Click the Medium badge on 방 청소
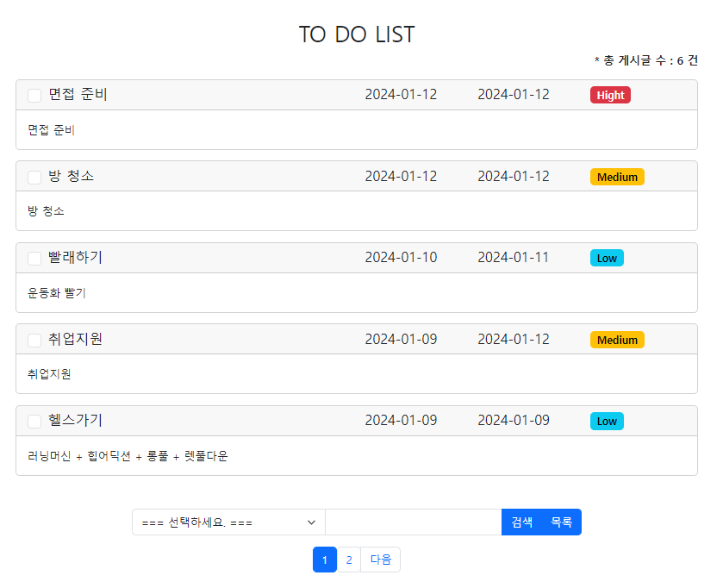This screenshot has width=723, height=588. (617, 177)
